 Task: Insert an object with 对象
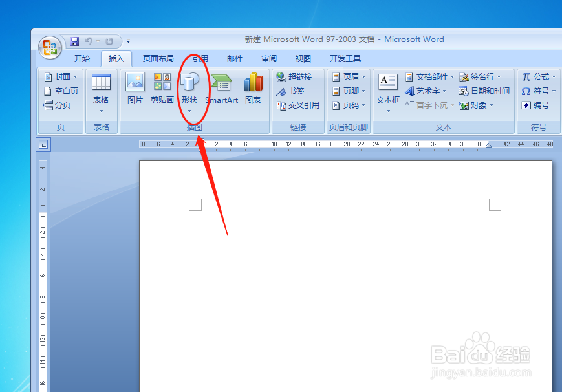(x=476, y=105)
